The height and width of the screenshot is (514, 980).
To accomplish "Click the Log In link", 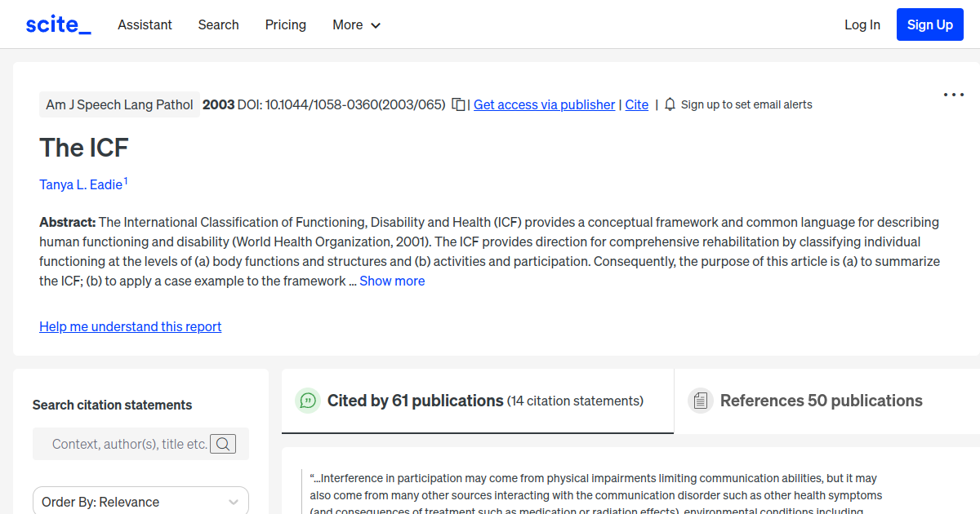I will (x=862, y=24).
